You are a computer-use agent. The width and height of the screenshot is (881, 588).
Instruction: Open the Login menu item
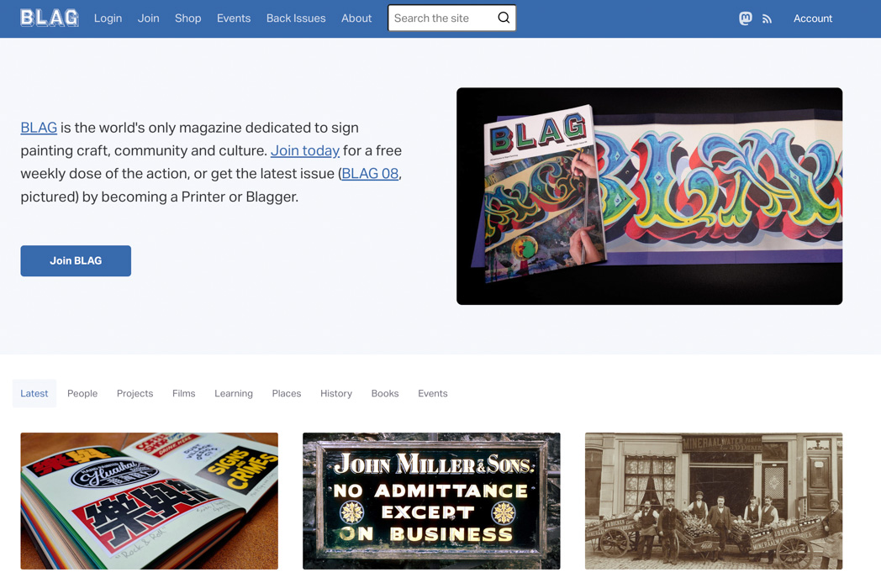tap(108, 18)
